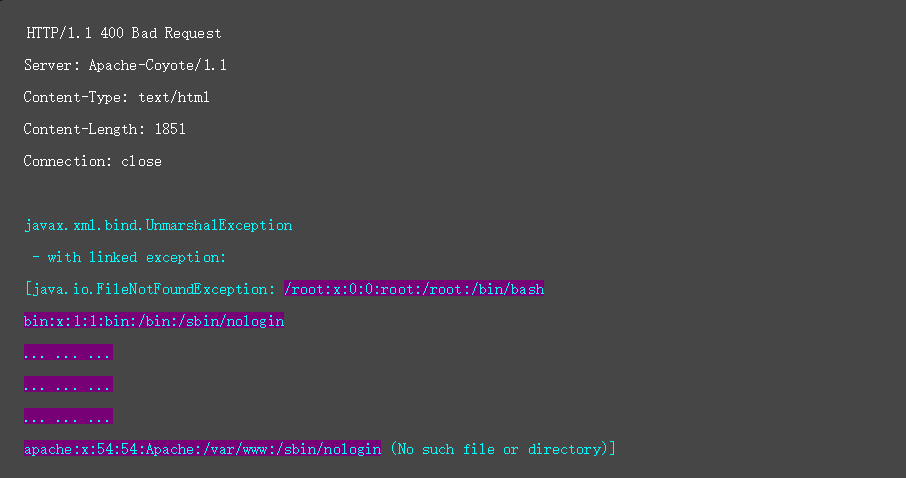This screenshot has height=478, width=906.
Task: Select the 1851 length value
Action: pos(169,129)
